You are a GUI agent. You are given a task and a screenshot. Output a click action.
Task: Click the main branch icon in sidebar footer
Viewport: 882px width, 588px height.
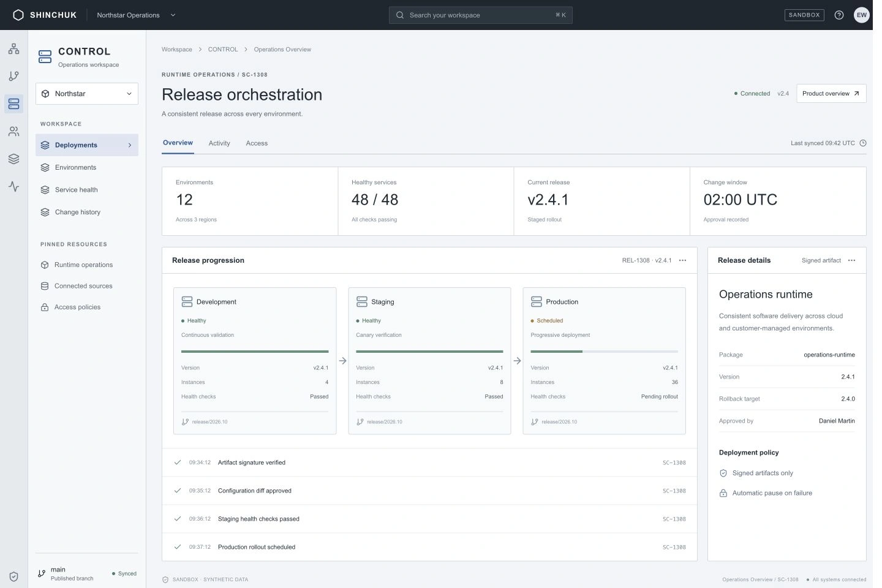pos(42,574)
